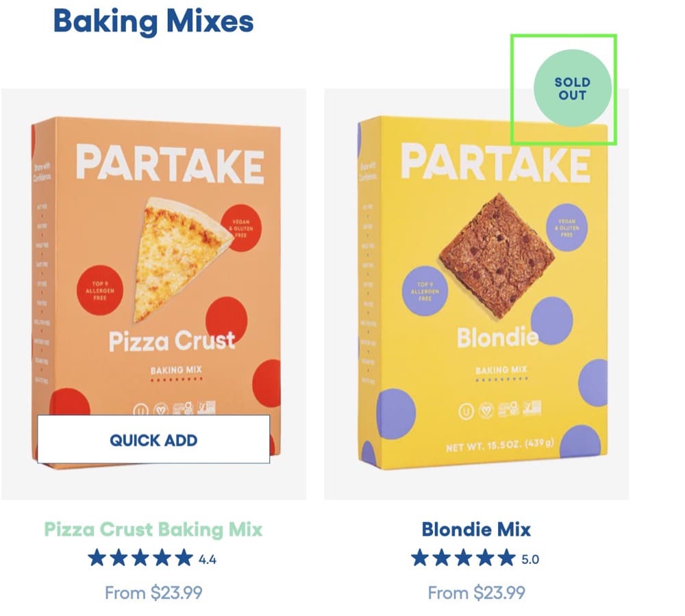Click the certification icons on the Blondie box
This screenshot has height=616, width=685.
coord(500,410)
